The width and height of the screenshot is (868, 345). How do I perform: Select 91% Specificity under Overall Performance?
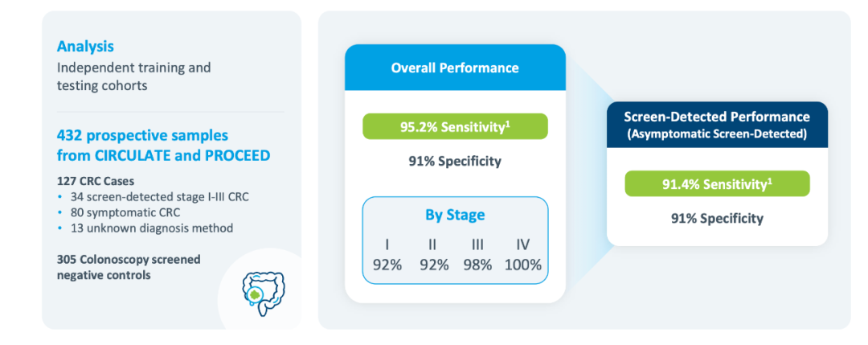click(x=455, y=161)
